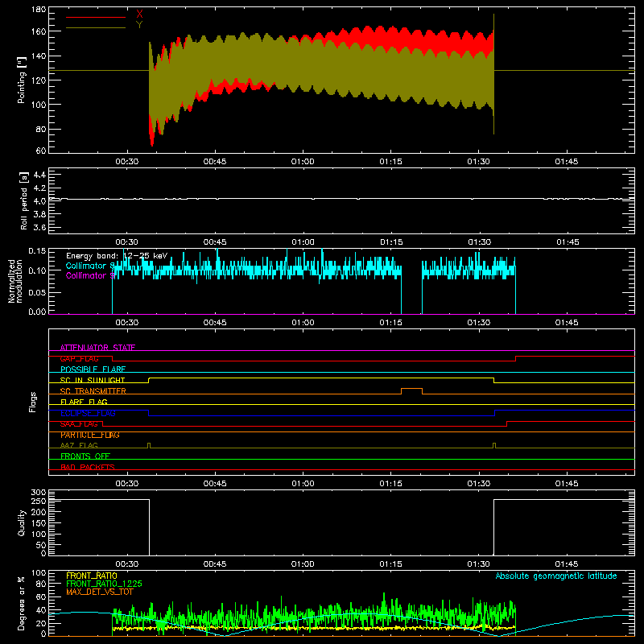The height and width of the screenshot is (644, 644).
Task: Click the '3.6' tick on Roll period axis
Action: (x=39, y=228)
